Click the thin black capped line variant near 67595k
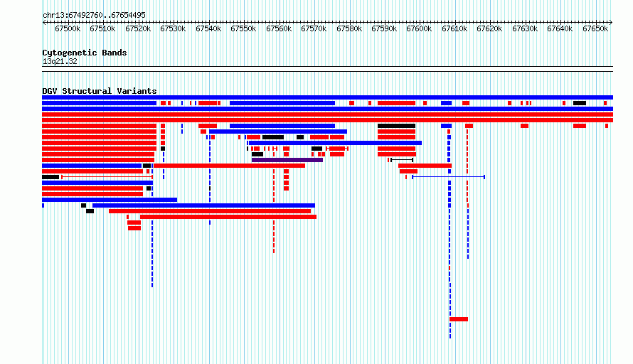This screenshot has width=633, height=364. [402, 160]
